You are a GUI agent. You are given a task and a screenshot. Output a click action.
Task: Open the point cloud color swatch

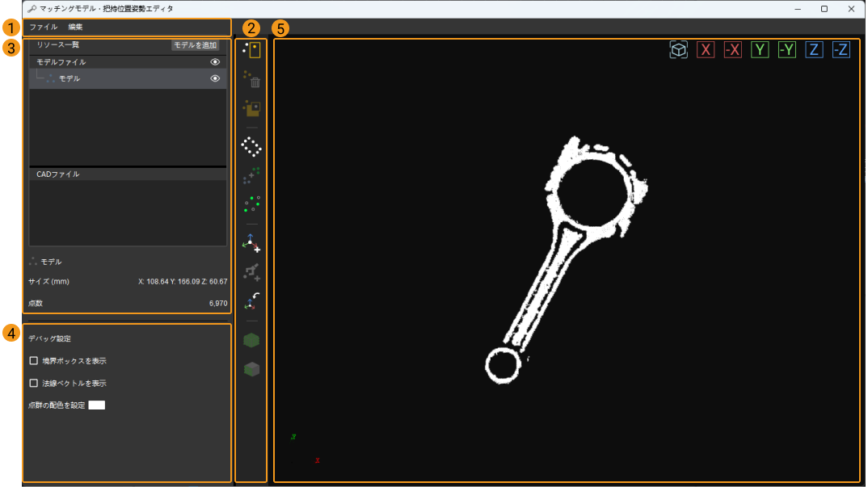tap(97, 405)
